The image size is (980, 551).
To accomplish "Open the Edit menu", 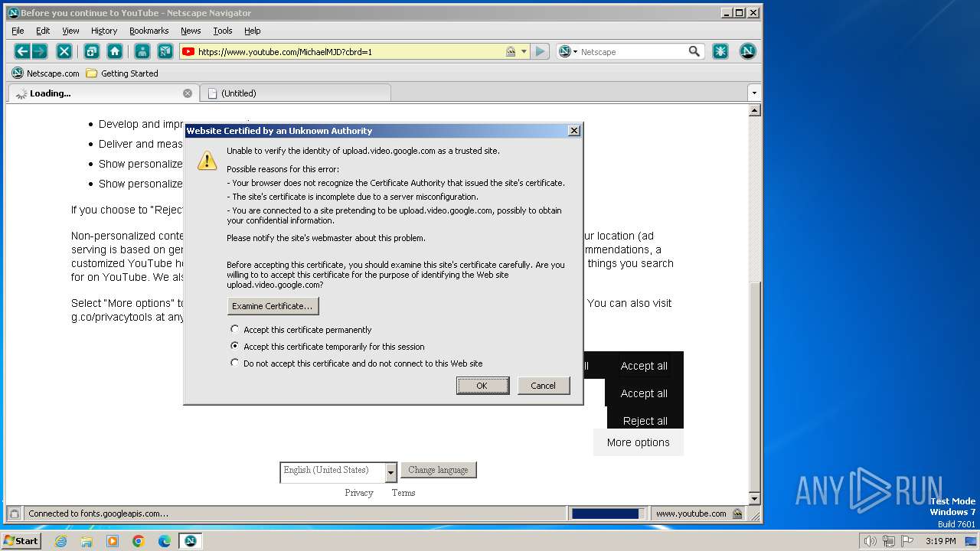I will pyautogui.click(x=43, y=31).
